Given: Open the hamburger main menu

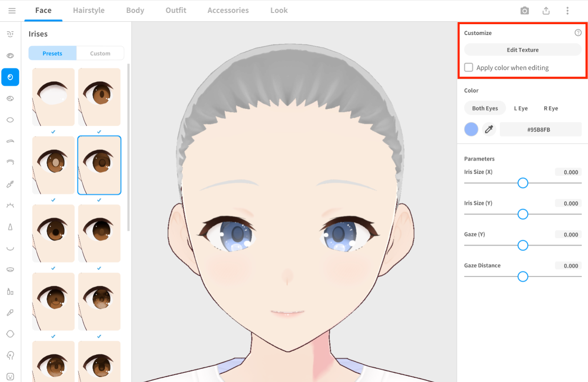Looking at the screenshot, I should (x=12, y=11).
